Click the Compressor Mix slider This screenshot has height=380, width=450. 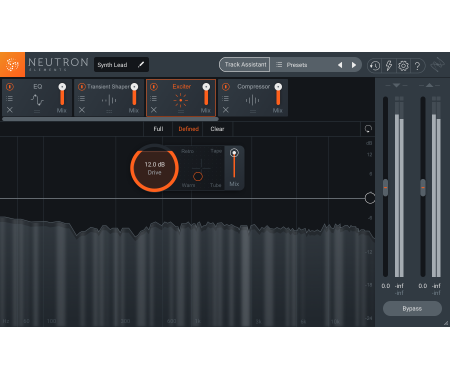tap(278, 95)
